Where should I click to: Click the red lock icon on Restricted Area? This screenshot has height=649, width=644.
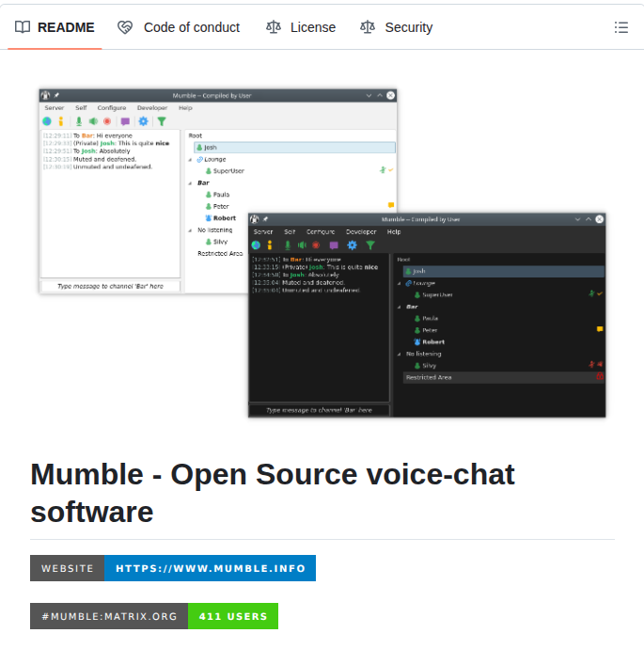(x=600, y=376)
